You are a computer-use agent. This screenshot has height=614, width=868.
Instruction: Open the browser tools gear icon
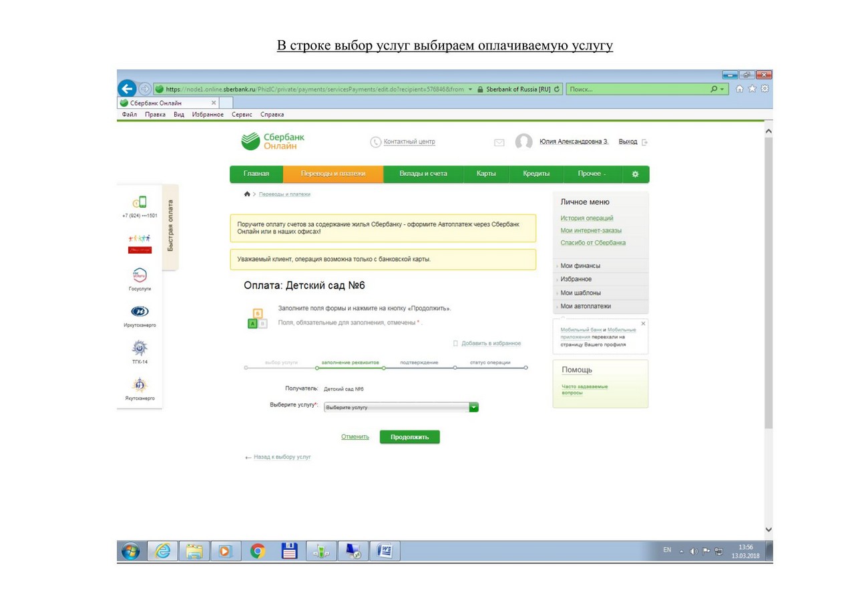pyautogui.click(x=765, y=89)
